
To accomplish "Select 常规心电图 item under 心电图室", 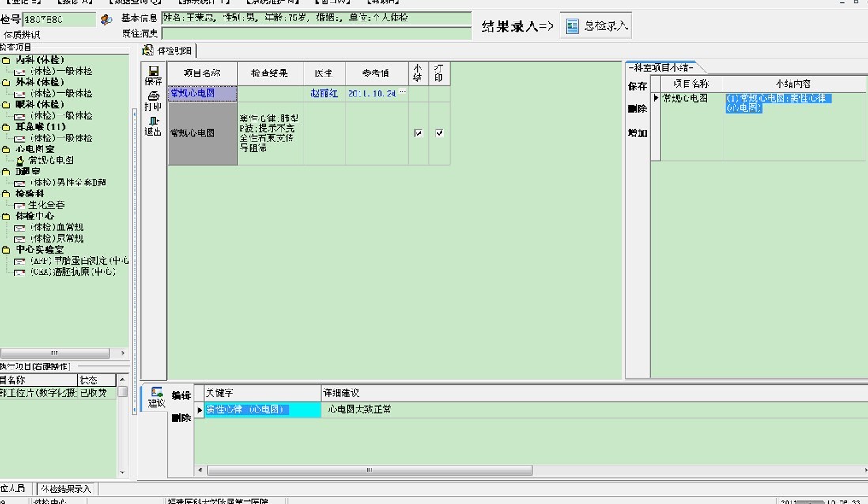I will [51, 160].
